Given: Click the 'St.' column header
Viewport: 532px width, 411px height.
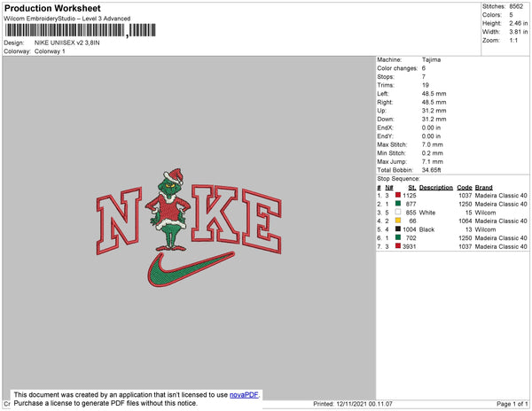Looking at the screenshot, I should (412, 188).
